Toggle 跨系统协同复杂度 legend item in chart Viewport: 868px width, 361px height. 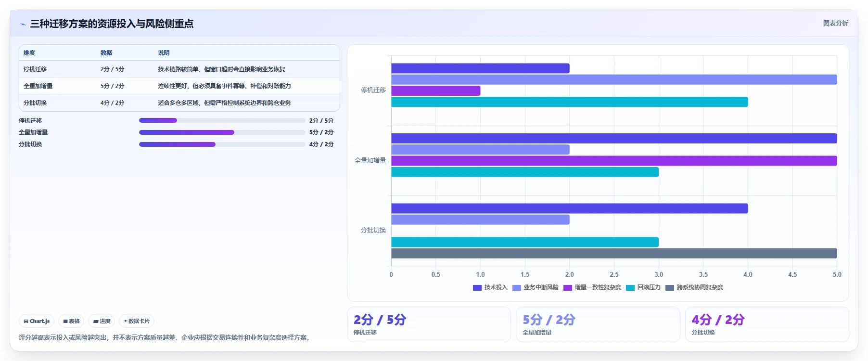[x=694, y=287]
